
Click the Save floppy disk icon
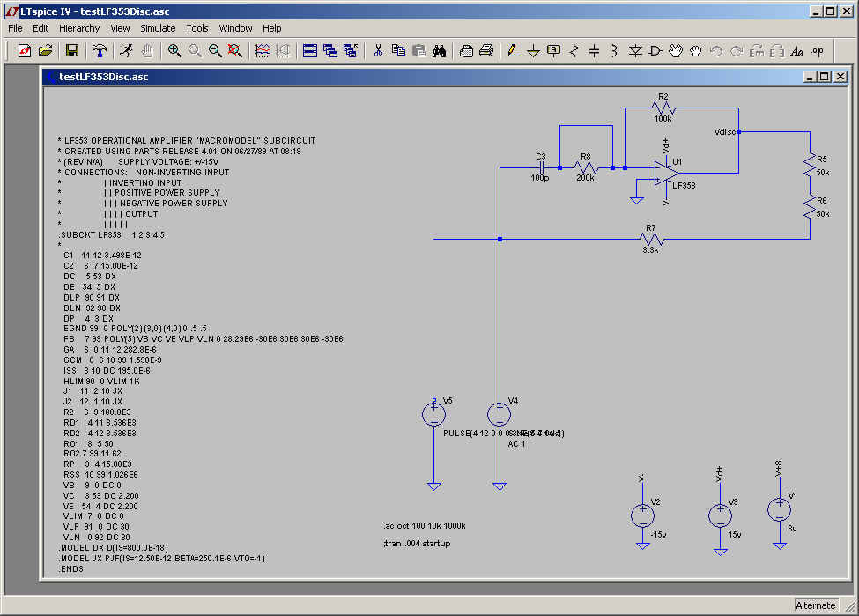[x=72, y=51]
